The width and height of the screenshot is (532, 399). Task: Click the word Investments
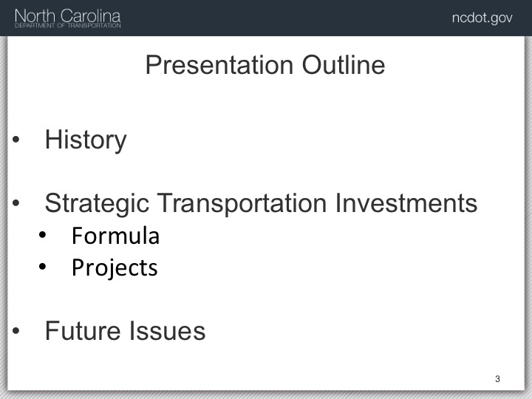coord(406,203)
